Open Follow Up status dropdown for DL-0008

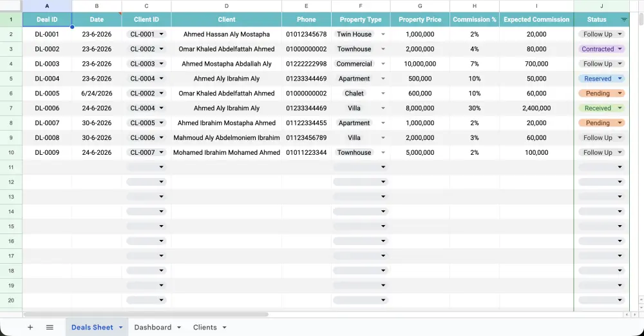(x=620, y=138)
